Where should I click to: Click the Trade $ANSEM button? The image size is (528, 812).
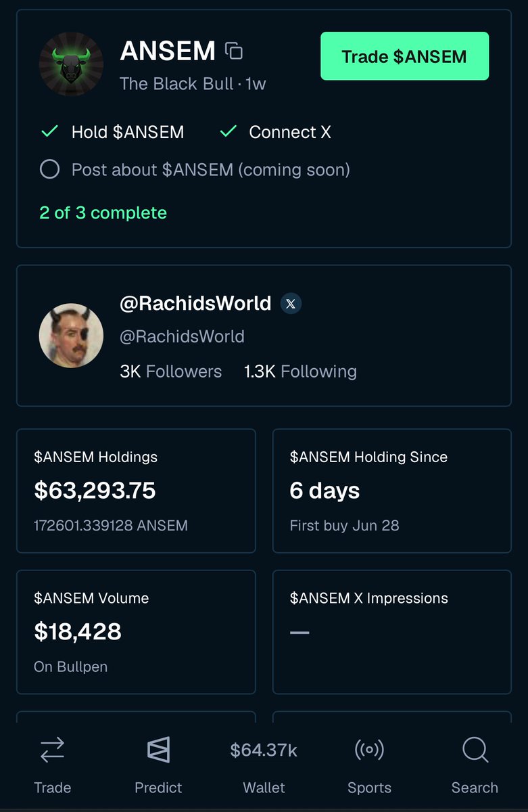(404, 56)
